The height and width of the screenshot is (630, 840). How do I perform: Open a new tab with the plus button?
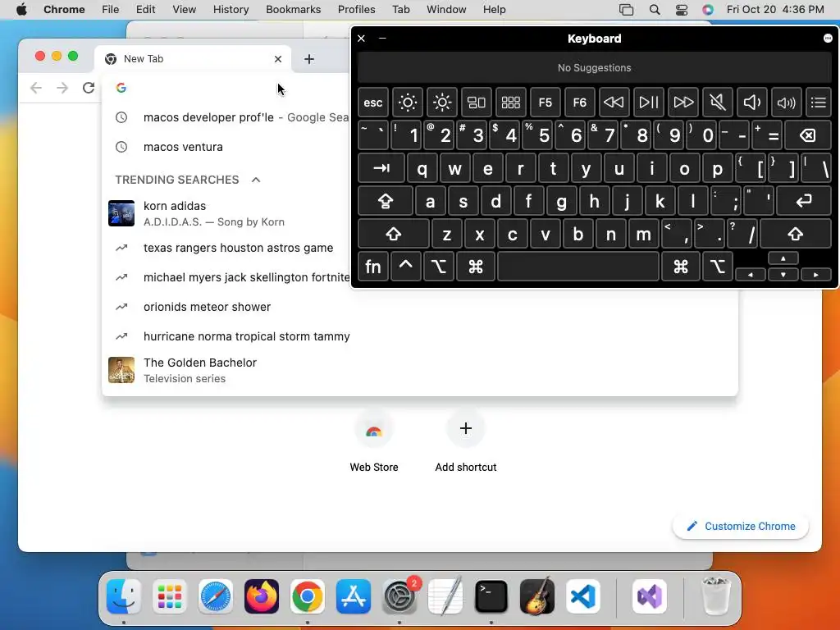pyautogui.click(x=309, y=59)
